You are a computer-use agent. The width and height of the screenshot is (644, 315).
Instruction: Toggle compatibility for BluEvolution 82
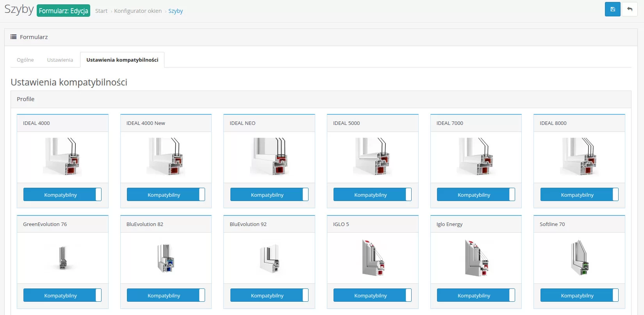pos(166,295)
